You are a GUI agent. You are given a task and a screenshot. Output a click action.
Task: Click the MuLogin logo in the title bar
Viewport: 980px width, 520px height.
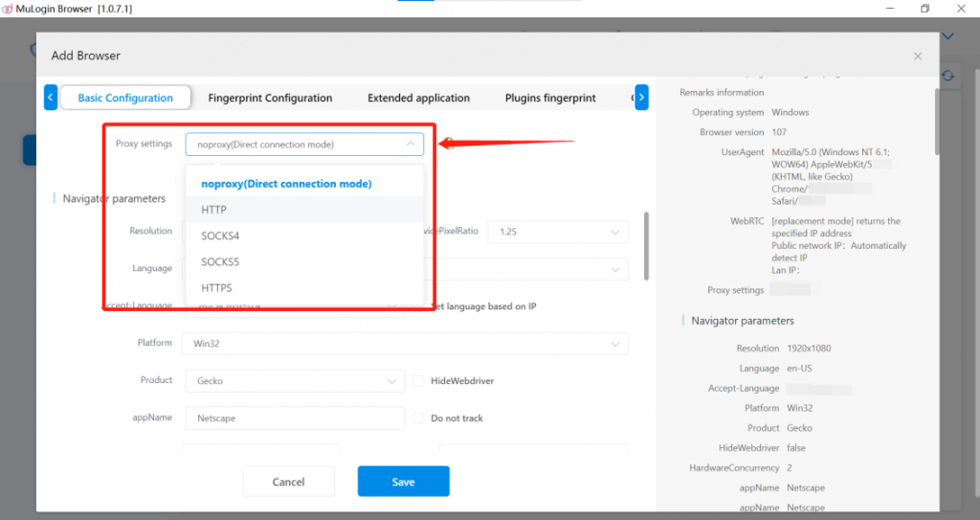click(x=9, y=9)
